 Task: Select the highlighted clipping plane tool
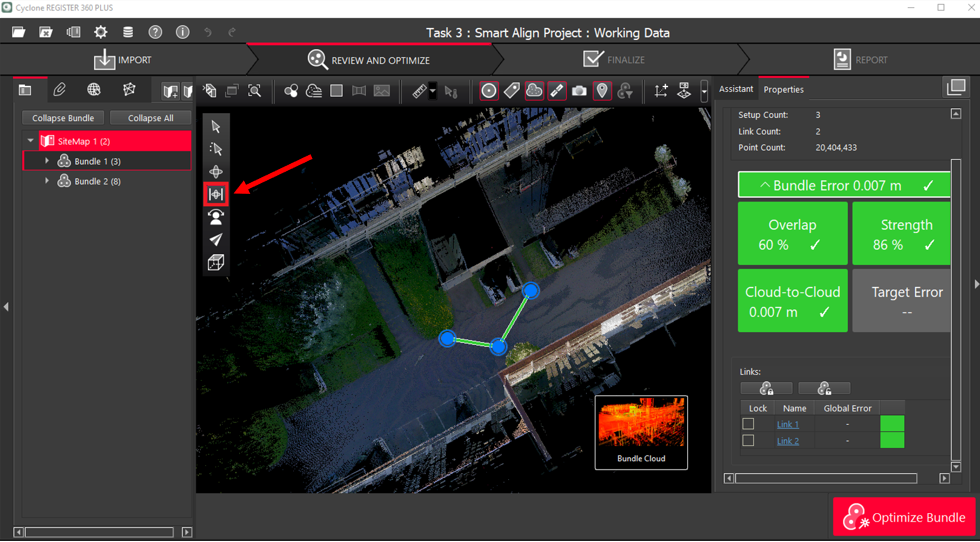click(x=216, y=194)
